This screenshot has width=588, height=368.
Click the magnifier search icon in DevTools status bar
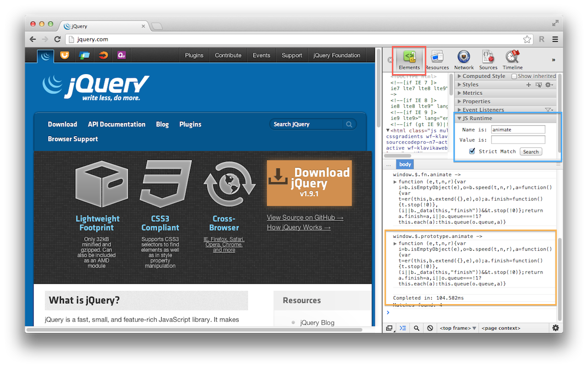pos(417,328)
